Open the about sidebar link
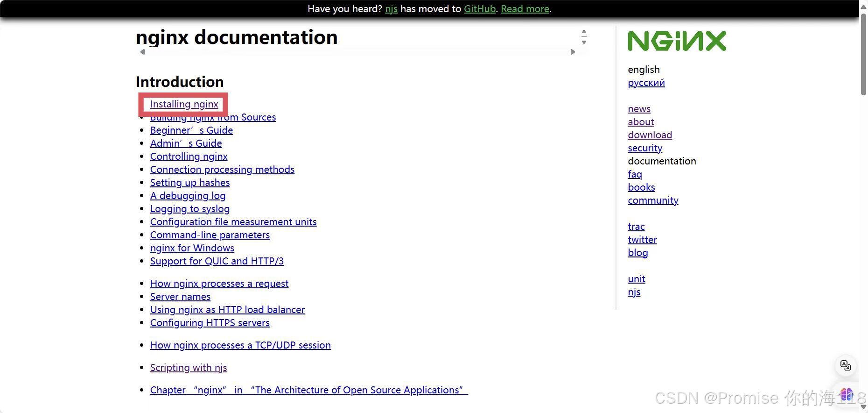 641,122
